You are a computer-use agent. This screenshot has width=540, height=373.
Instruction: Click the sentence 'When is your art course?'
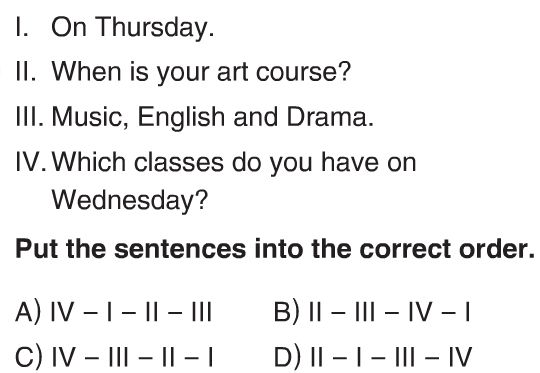click(201, 73)
